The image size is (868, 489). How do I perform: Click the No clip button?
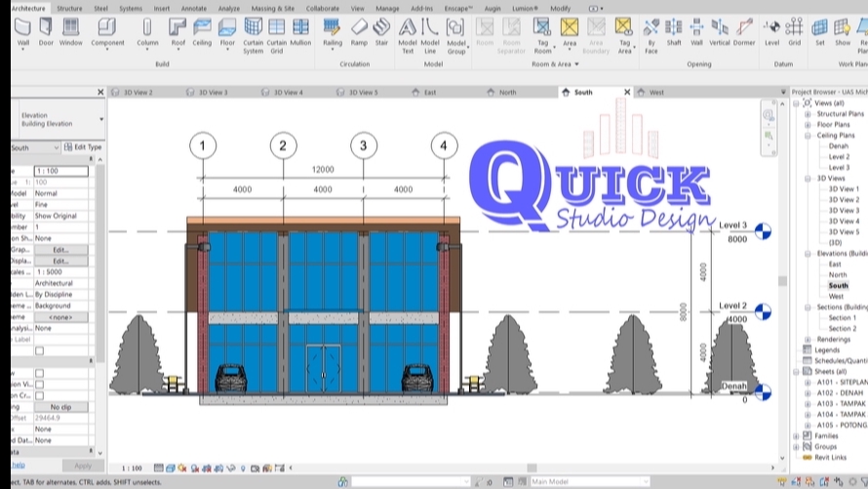click(x=60, y=407)
